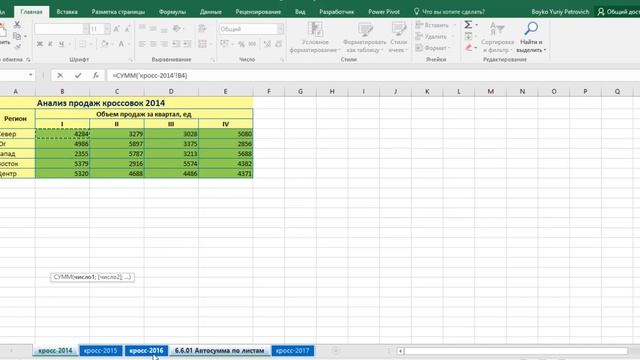The image size is (640, 360).
Task: Click the horizontal scrollbar track
Action: point(516,351)
